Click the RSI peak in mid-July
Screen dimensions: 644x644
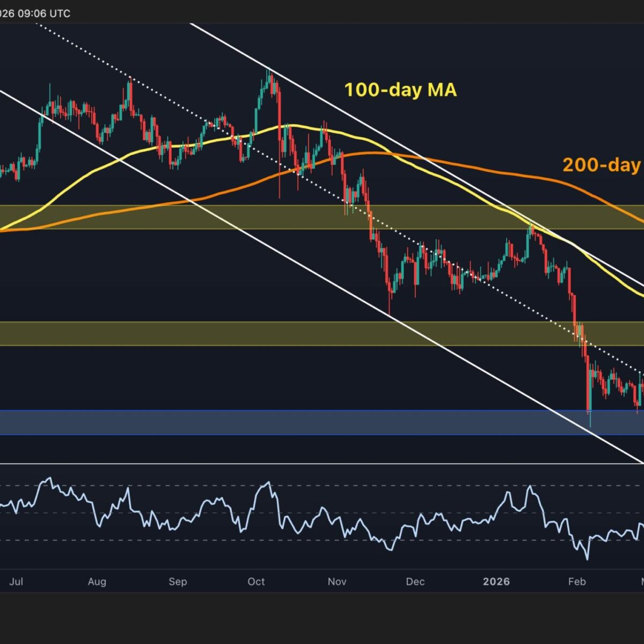pyautogui.click(x=50, y=478)
